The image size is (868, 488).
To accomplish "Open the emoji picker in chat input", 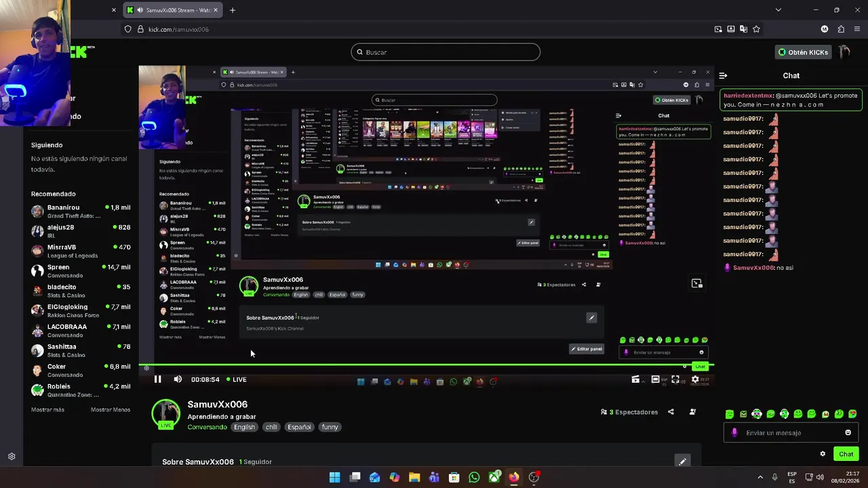I will (x=848, y=432).
